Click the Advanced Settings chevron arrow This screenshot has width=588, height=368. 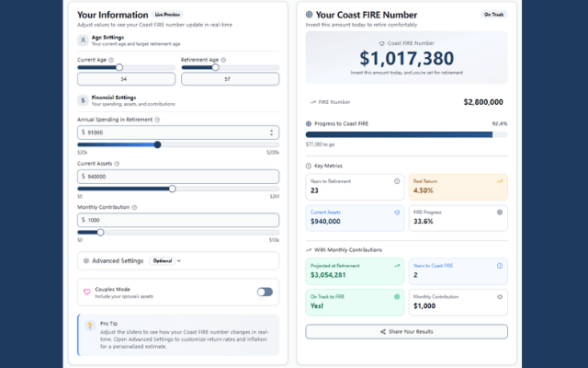click(179, 261)
